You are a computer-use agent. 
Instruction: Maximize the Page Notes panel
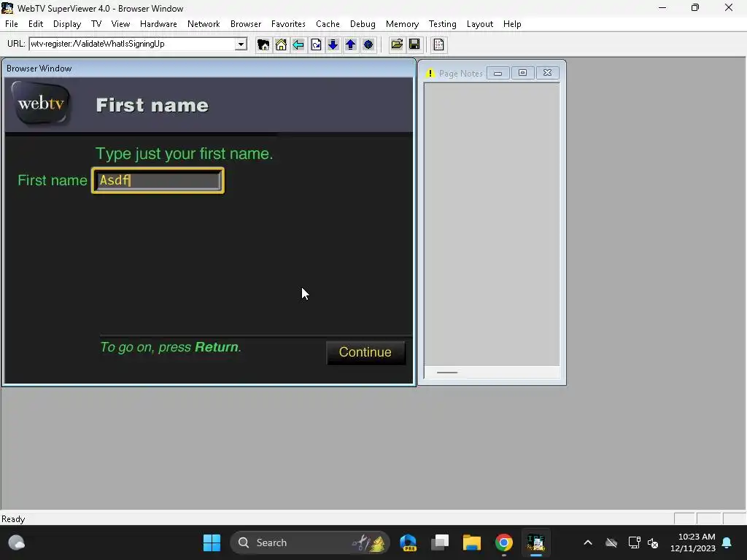(522, 73)
